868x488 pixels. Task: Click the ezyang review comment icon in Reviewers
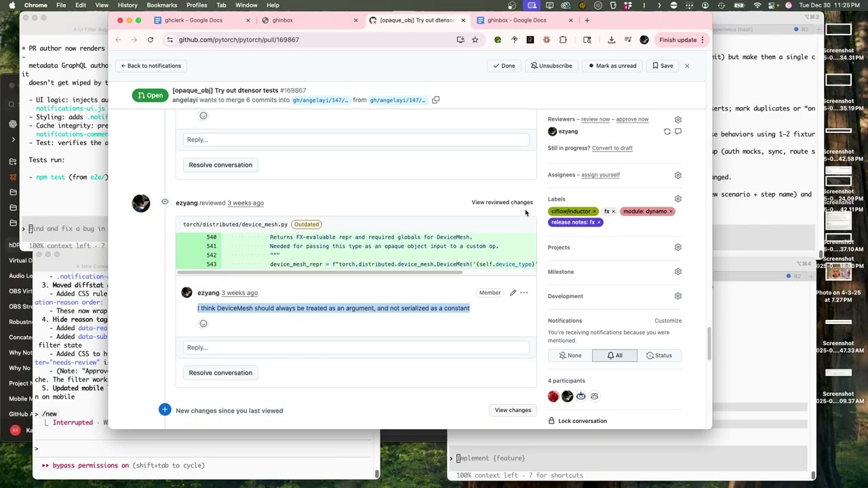pos(677,131)
